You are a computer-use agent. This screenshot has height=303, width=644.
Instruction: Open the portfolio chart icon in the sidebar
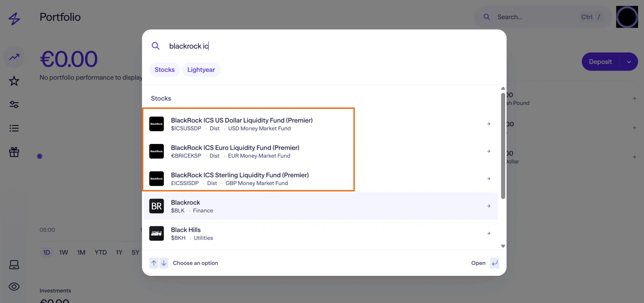click(x=14, y=57)
